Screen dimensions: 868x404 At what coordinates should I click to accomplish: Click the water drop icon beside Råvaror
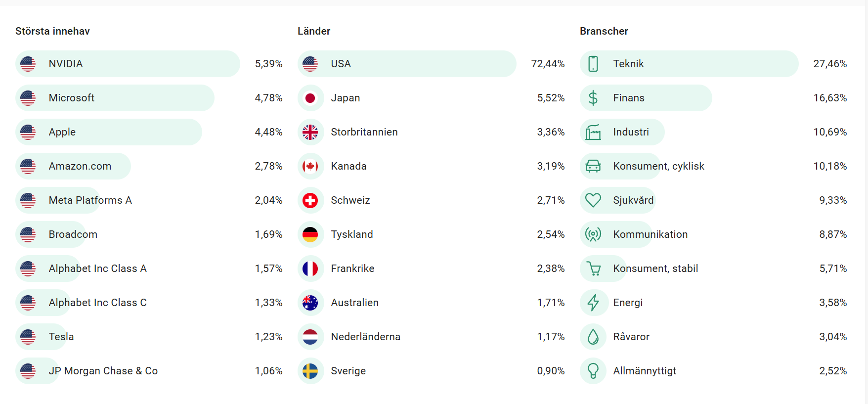click(x=593, y=337)
